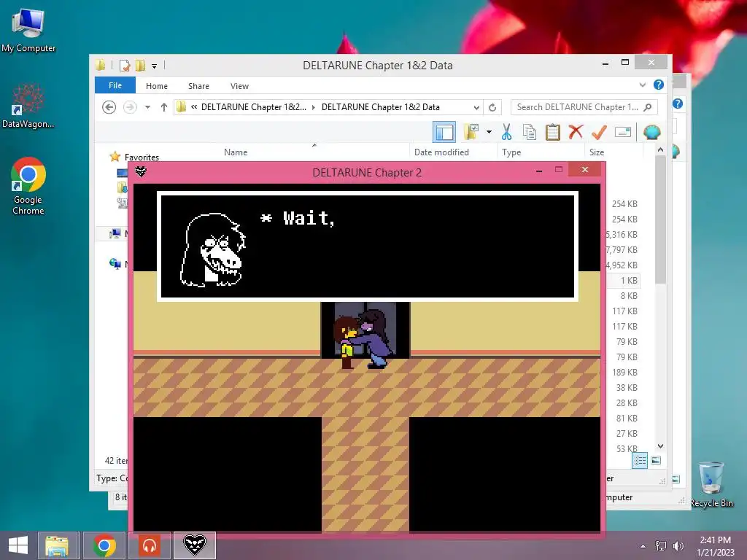Switch to Details view button
The height and width of the screenshot is (560, 747).
(640, 460)
